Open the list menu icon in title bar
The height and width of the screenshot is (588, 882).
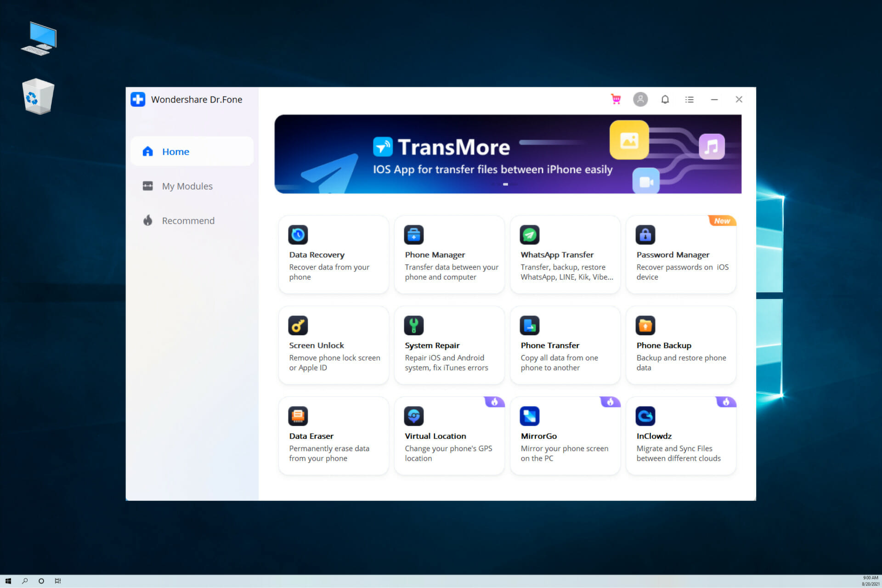[x=689, y=99]
